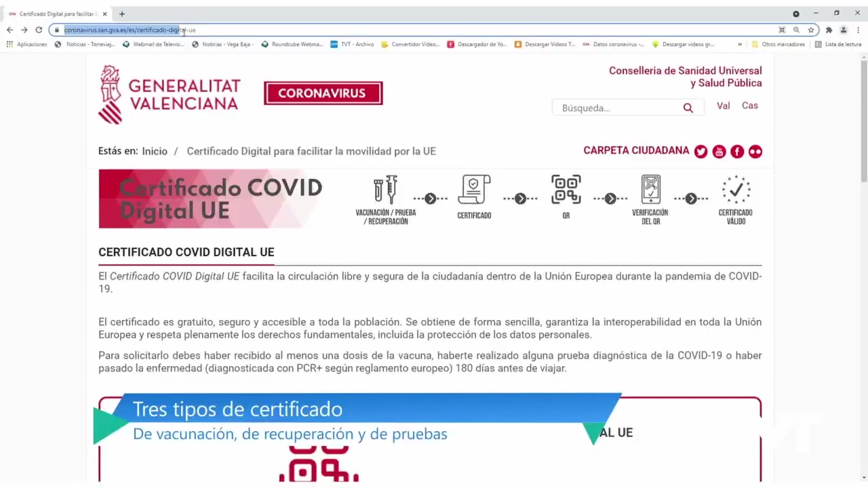Open the Aplicaciones bookmarks shortcut
Image resolution: width=868 pixels, height=488 pixels.
(x=27, y=44)
